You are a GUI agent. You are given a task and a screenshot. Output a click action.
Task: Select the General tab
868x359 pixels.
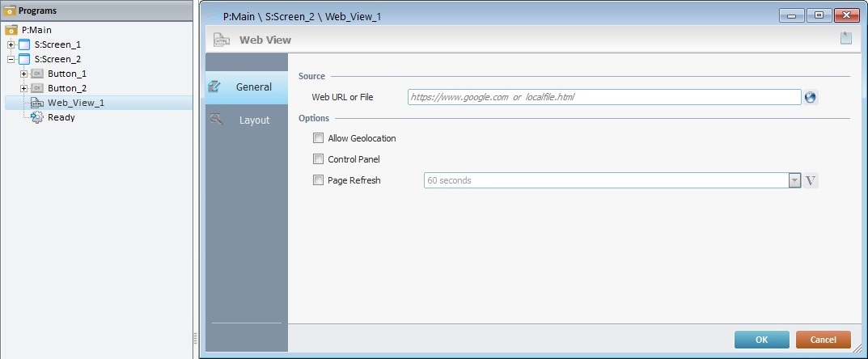248,87
